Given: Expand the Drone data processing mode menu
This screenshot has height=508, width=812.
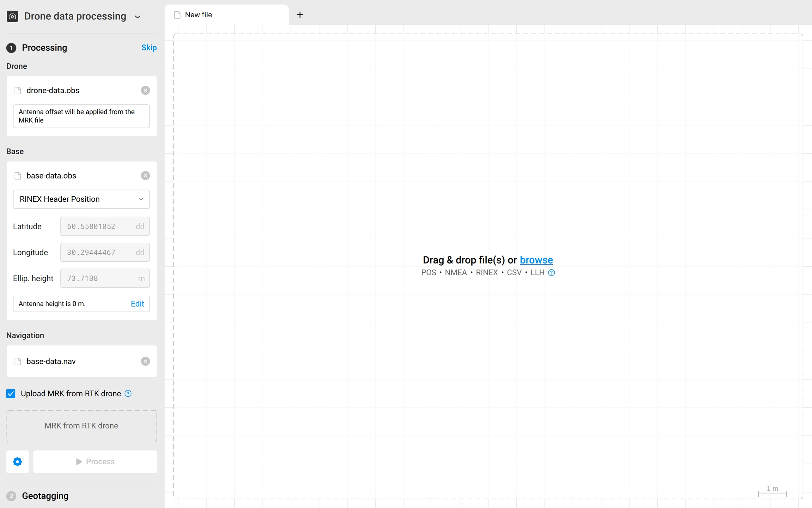Looking at the screenshot, I should [x=138, y=17].
